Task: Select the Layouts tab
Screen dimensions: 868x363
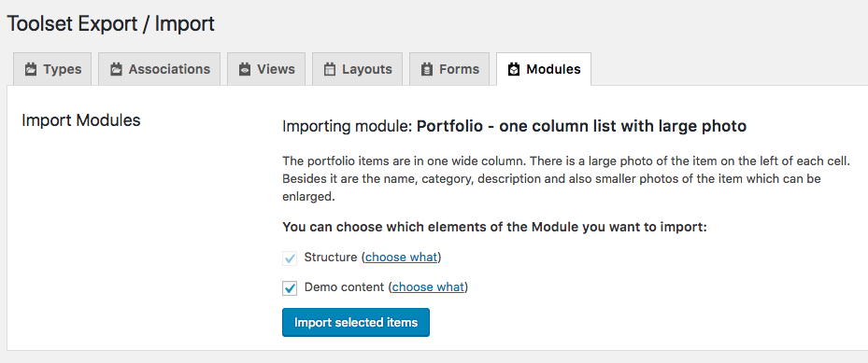Action: coord(357,69)
